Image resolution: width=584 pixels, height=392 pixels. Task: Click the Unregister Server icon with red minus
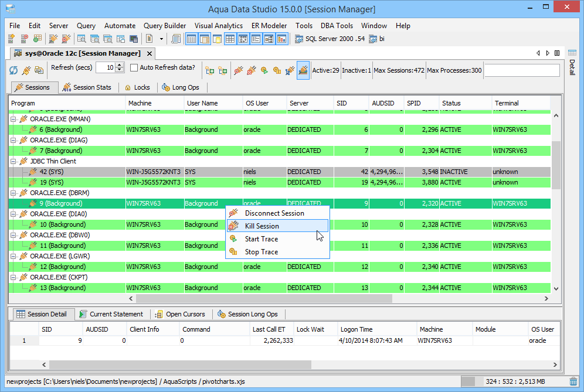pos(25,38)
